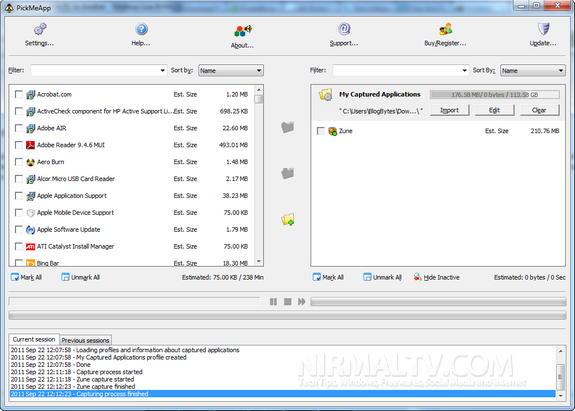Tick the Adobe AIR checkbox

pos(18,128)
